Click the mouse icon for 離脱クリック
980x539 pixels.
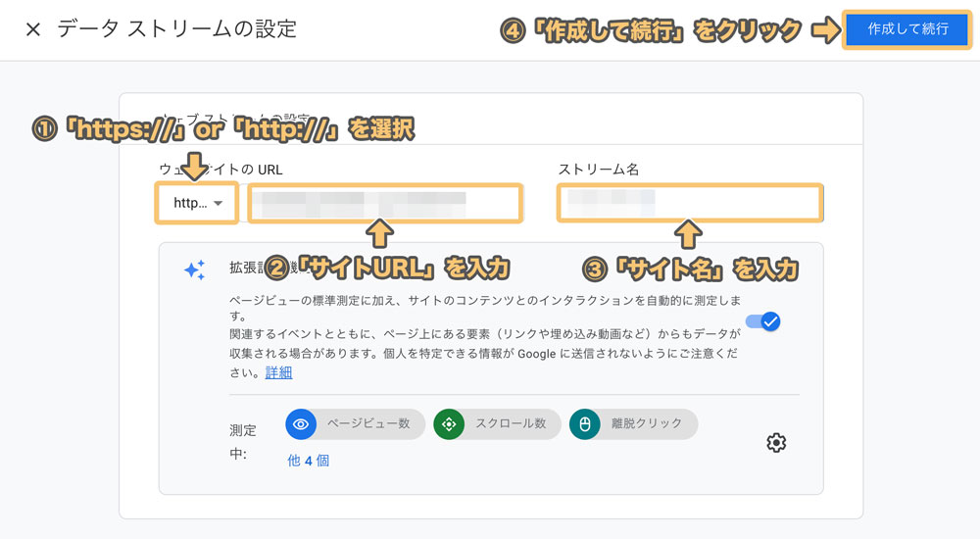[x=584, y=424]
